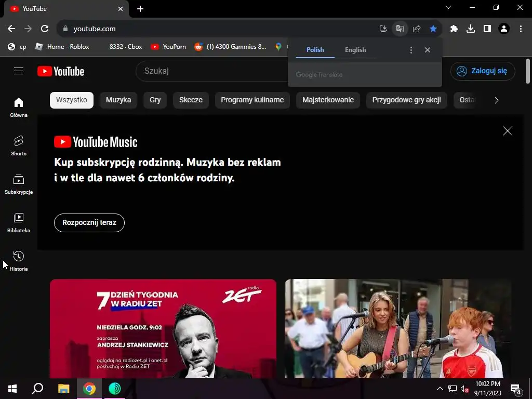This screenshot has width=532, height=399.
Task: Open File Explorer from taskbar
Action: [x=63, y=389]
